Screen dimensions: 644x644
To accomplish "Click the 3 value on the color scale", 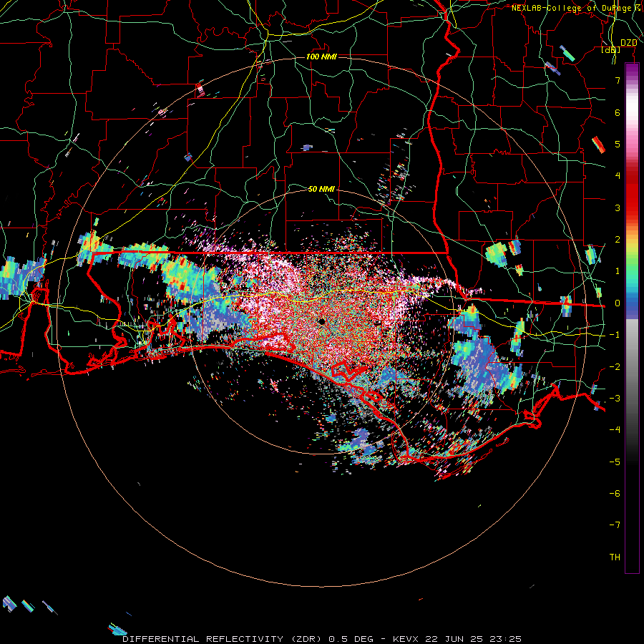I will pyautogui.click(x=618, y=208).
